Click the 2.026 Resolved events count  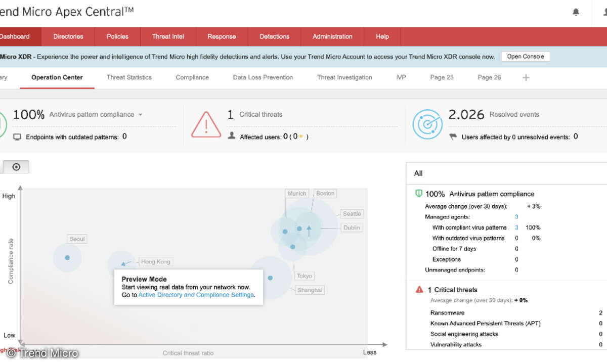(x=466, y=114)
